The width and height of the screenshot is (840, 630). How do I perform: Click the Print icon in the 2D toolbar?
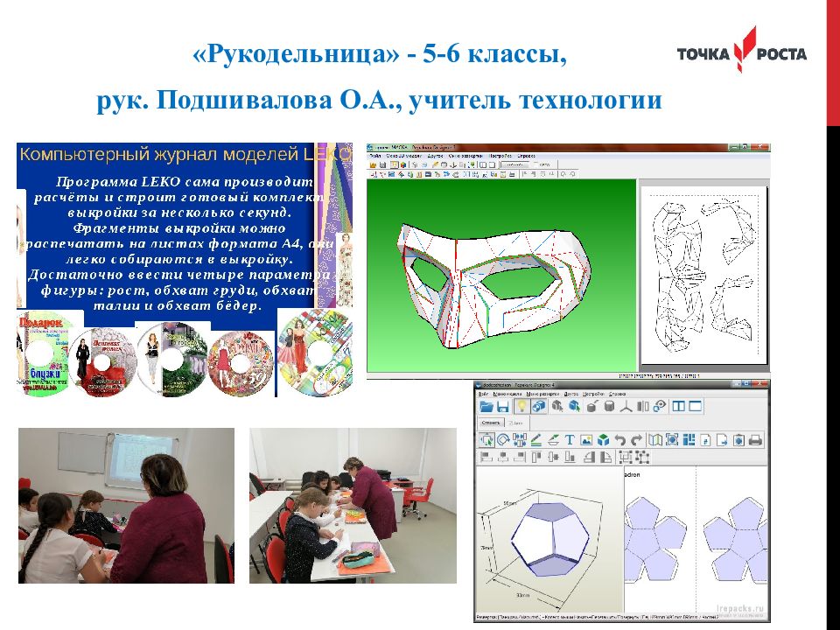[x=755, y=439]
